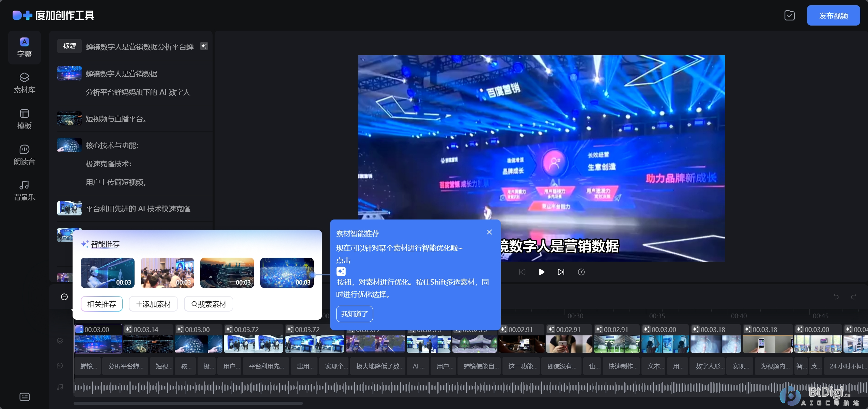Viewport: 868px width, 409px height.
Task: Skip to previous clip in preview
Action: 522,272
